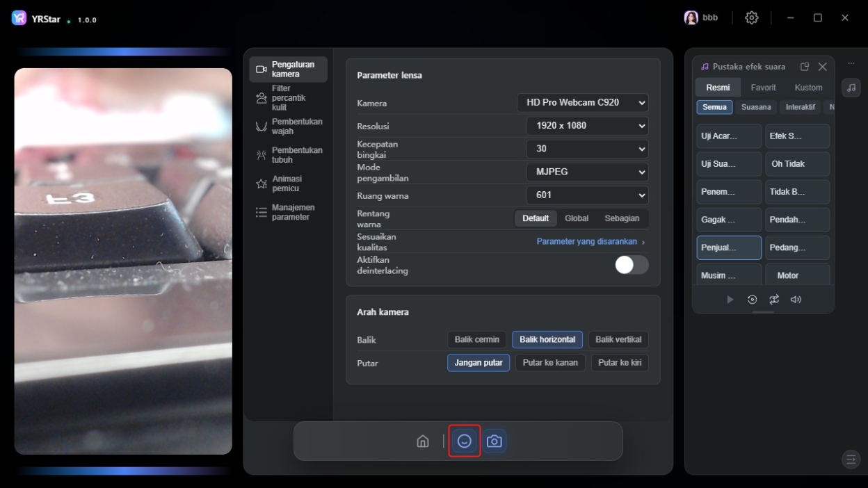The image size is (868, 488).
Task: Go to the home icon in bottom toolbar
Action: pyautogui.click(x=423, y=441)
